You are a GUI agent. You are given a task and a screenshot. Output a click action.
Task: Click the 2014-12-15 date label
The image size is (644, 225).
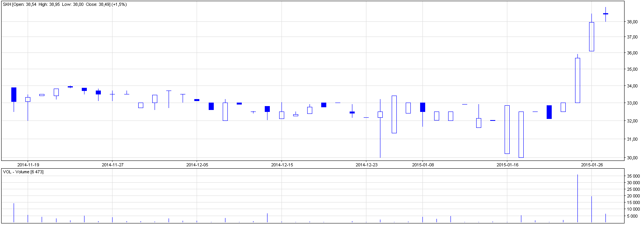click(x=282, y=165)
